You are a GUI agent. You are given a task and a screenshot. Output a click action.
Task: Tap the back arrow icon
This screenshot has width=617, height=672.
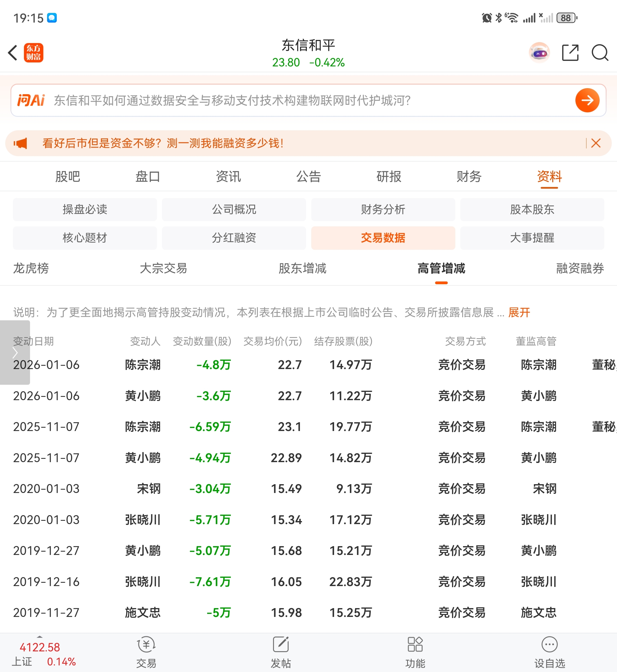point(13,53)
